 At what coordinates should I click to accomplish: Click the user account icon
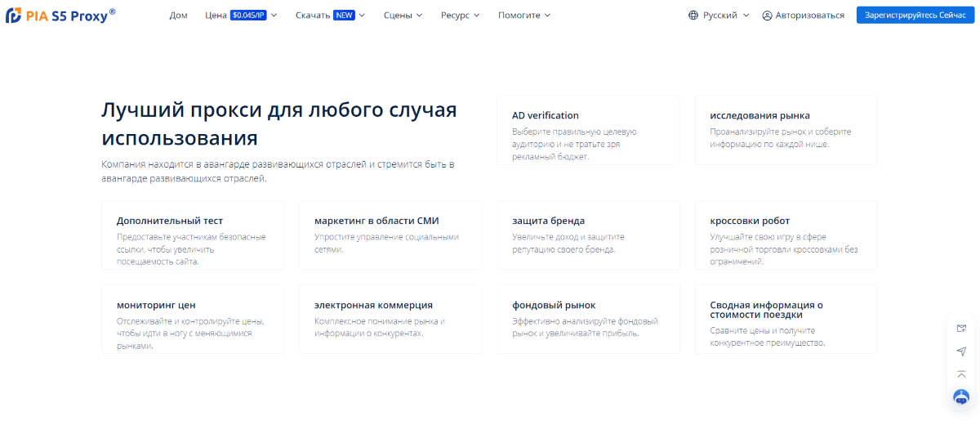tap(767, 15)
